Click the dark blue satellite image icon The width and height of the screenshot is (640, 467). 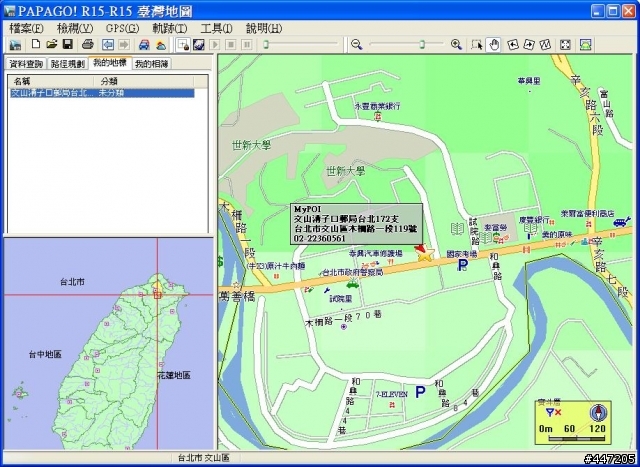pyautogui.click(x=199, y=44)
